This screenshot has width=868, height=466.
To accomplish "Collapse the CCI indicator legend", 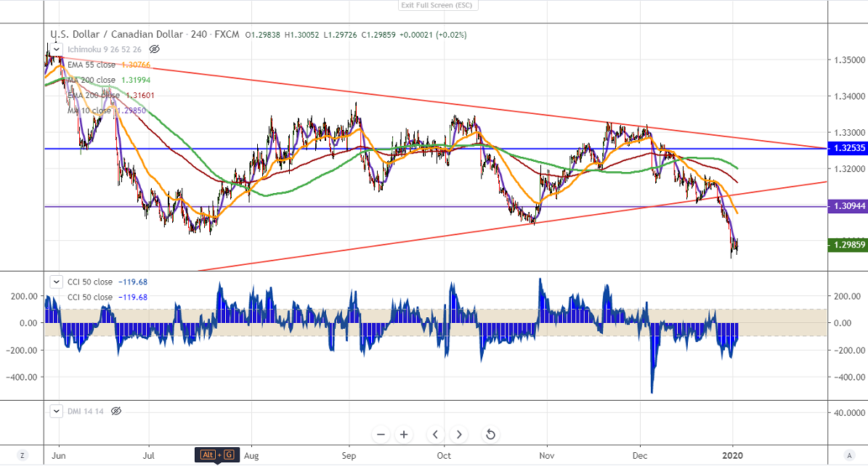I will [57, 282].
